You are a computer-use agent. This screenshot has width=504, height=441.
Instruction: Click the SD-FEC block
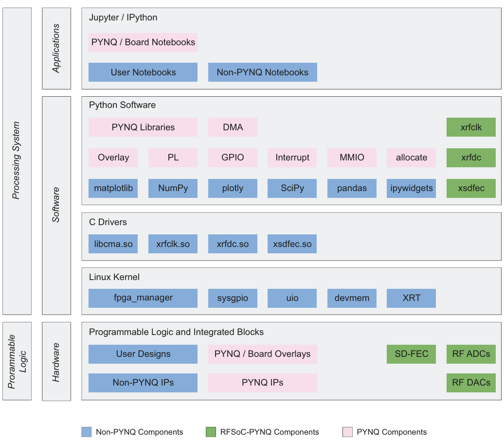[412, 354]
